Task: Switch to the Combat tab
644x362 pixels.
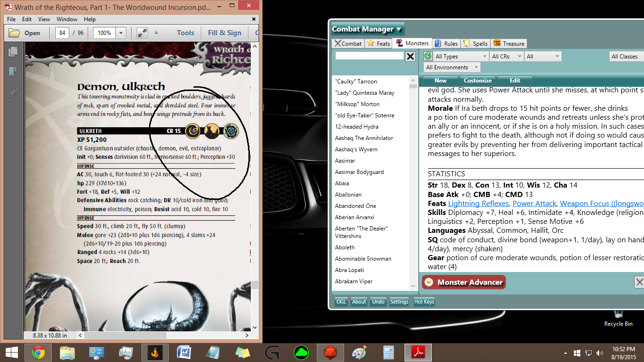Action: (348, 43)
